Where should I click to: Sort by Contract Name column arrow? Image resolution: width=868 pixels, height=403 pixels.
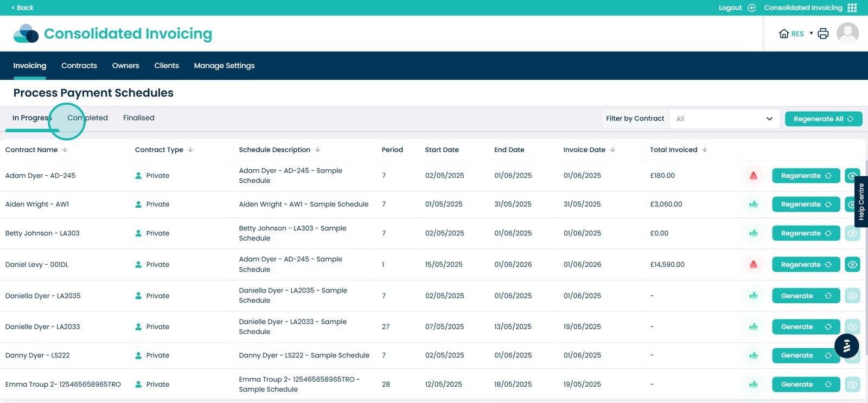pos(65,150)
